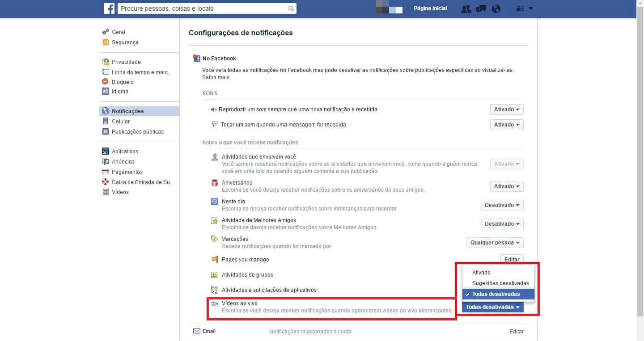Click the Neste dia clock icon
The height and width of the screenshot is (341, 644).
(215, 202)
